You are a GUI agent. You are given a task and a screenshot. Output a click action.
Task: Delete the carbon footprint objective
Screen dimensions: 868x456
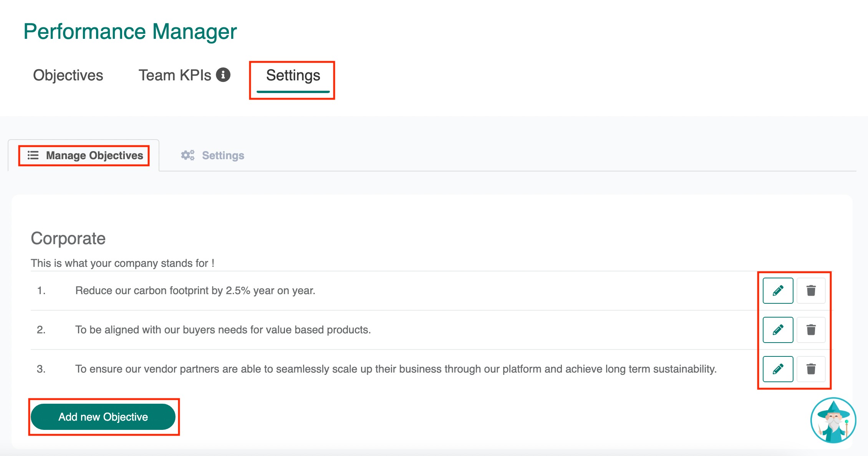811,291
